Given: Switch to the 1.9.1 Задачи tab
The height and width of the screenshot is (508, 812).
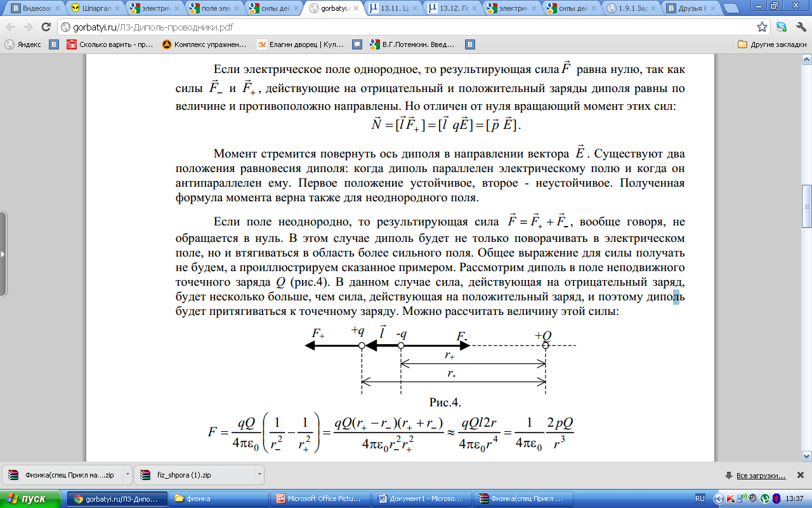Looking at the screenshot, I should [x=632, y=9].
